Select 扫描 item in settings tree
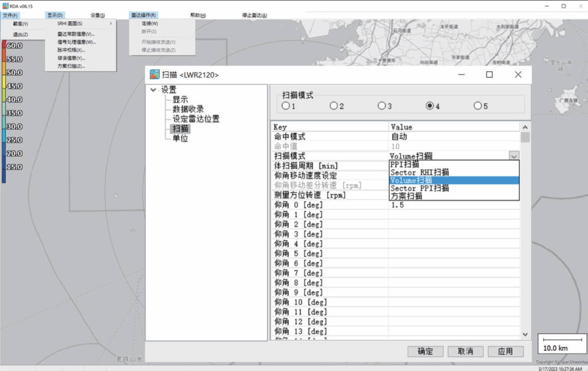The height and width of the screenshot is (371, 588). (180, 129)
